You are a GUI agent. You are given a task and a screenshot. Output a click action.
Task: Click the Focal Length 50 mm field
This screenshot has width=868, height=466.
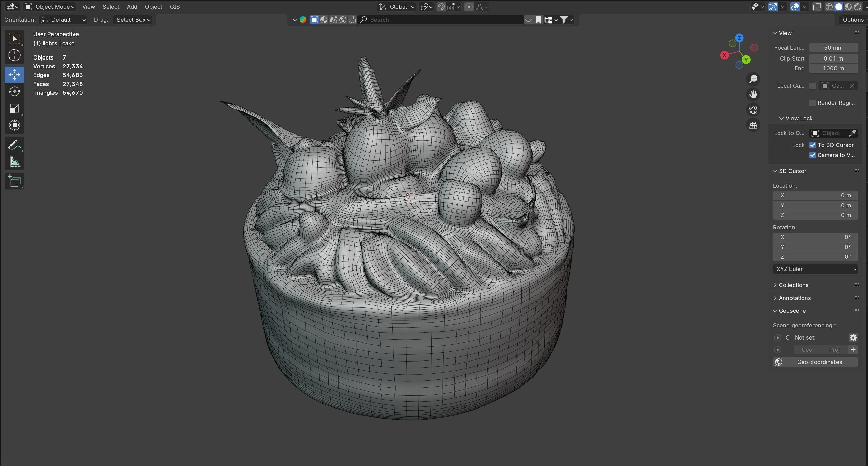(x=833, y=48)
